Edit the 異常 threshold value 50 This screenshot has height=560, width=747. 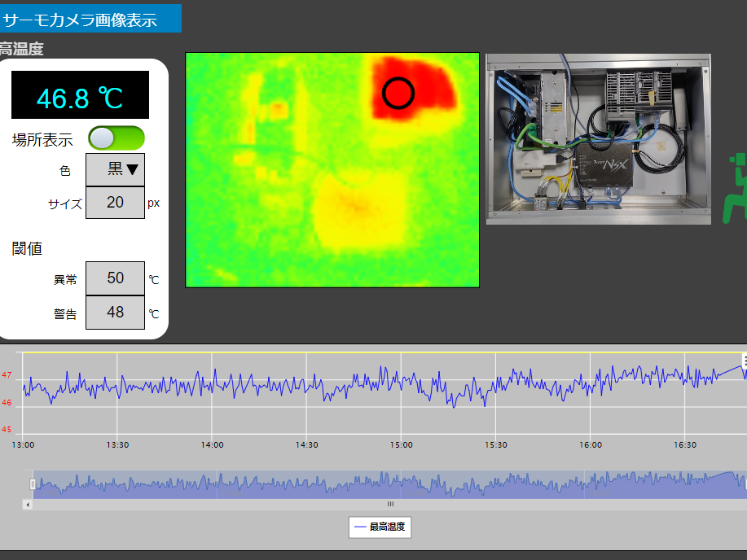(x=115, y=278)
